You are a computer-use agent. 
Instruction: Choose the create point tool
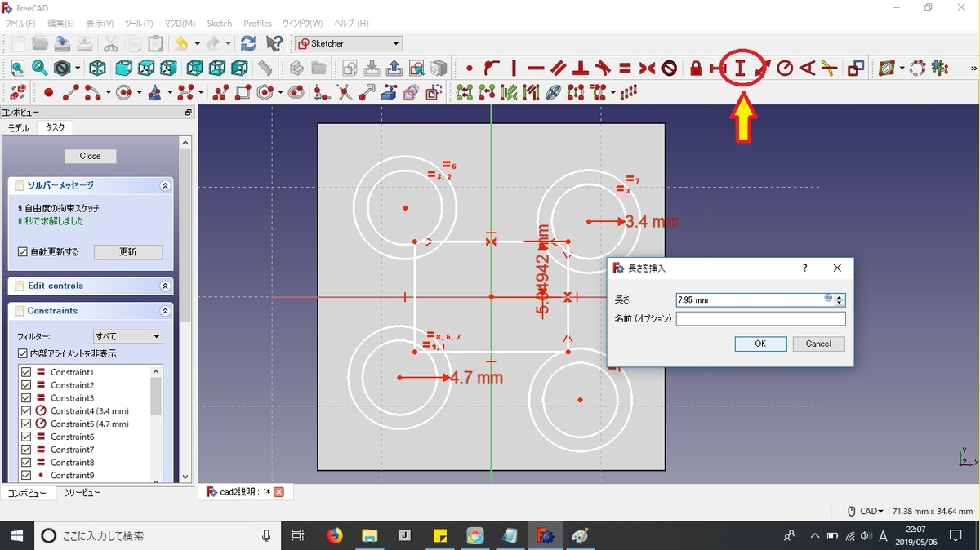click(48, 92)
